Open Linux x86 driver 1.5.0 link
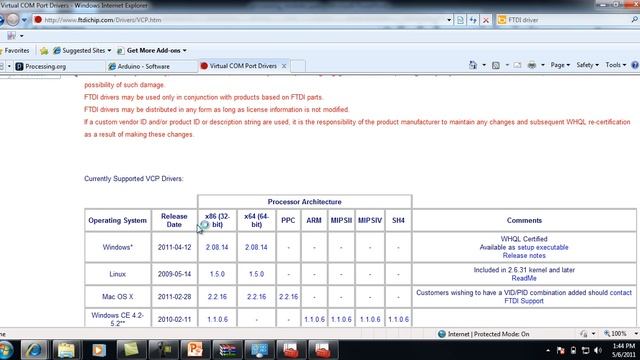640x360 pixels. pyautogui.click(x=217, y=274)
